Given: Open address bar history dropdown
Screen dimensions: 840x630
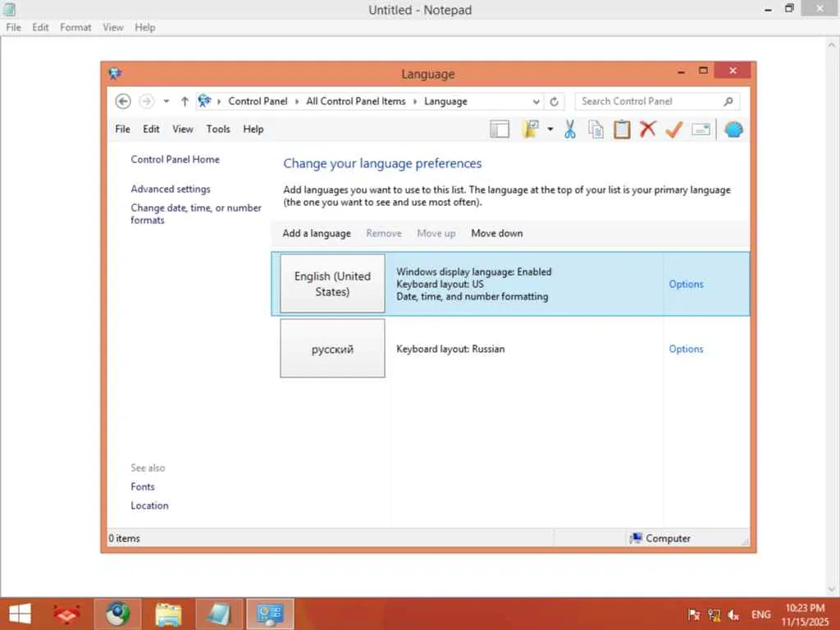Looking at the screenshot, I should (x=536, y=101).
